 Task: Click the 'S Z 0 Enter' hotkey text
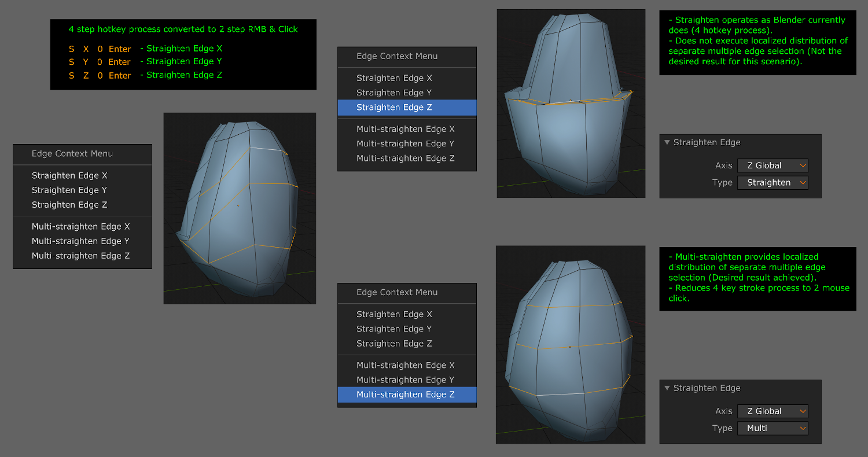coord(100,76)
